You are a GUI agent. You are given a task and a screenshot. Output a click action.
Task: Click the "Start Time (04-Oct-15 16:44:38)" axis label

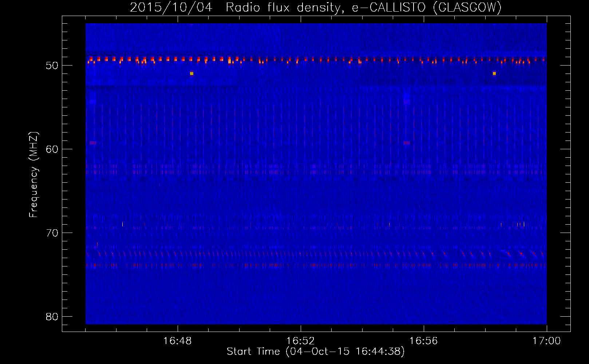[316, 352]
